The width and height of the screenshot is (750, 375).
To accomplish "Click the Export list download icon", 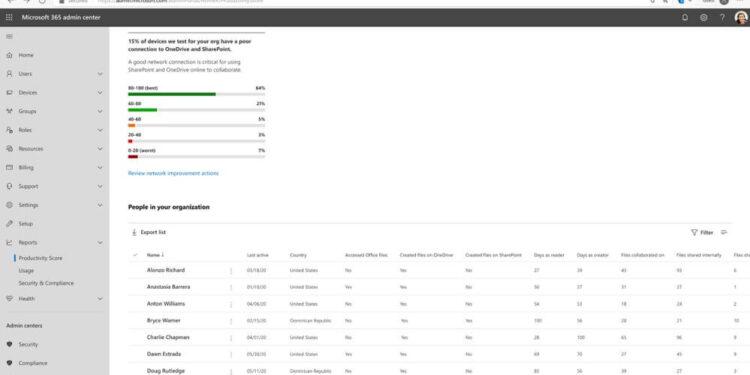I will point(134,232).
